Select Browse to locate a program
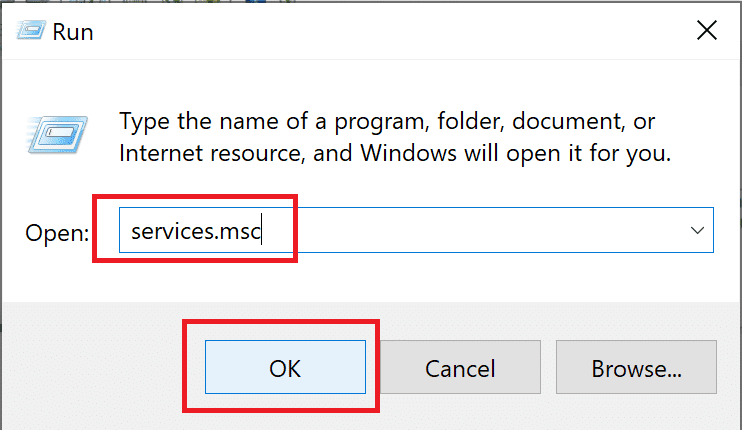743x430 pixels. [636, 368]
